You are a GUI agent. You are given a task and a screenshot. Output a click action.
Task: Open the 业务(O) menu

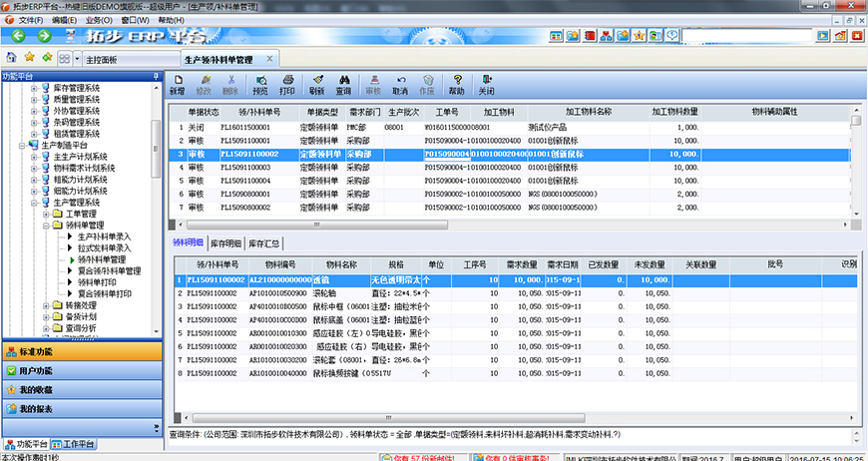[98, 20]
